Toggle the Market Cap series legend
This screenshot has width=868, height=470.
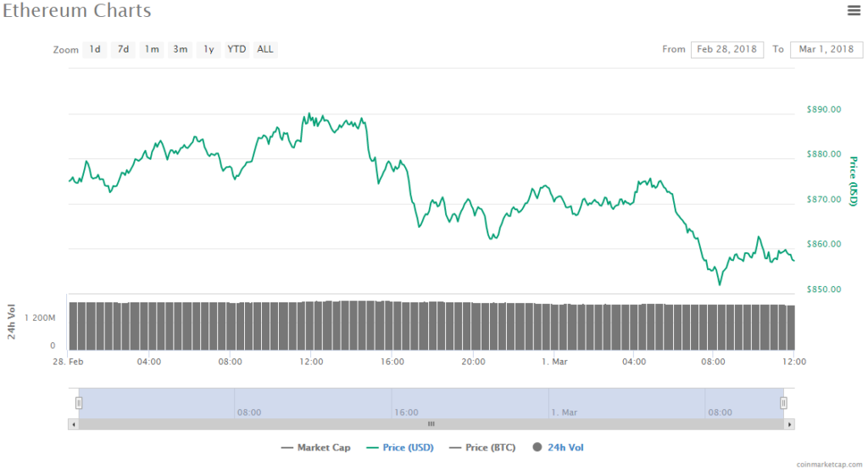(x=315, y=447)
